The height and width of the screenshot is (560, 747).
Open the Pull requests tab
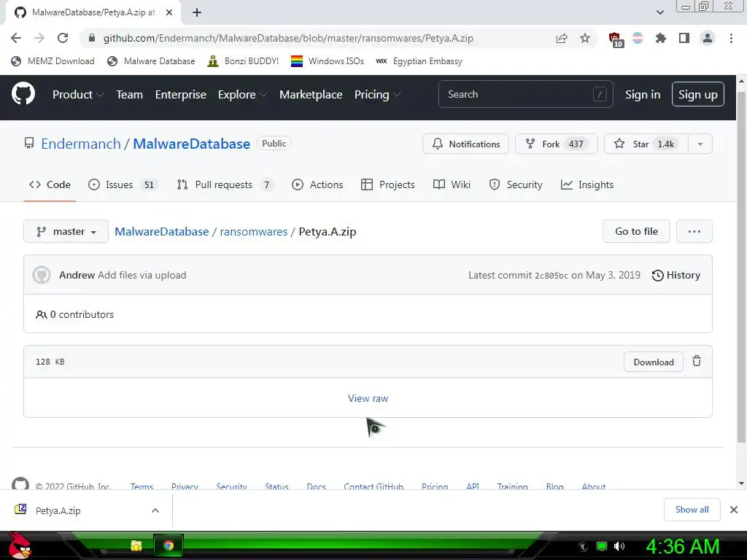click(x=225, y=184)
